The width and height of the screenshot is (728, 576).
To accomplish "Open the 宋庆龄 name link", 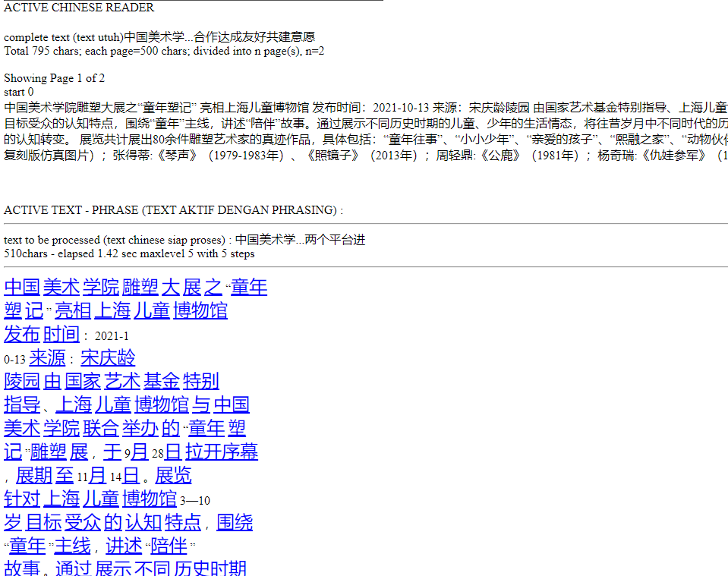I will coord(108,357).
